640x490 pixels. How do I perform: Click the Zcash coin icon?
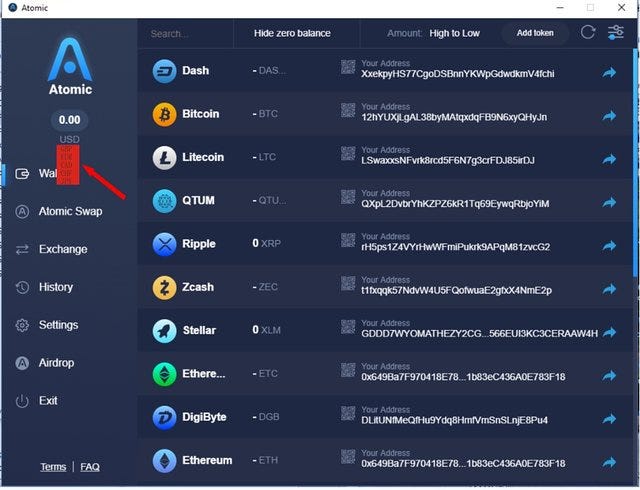tap(164, 287)
